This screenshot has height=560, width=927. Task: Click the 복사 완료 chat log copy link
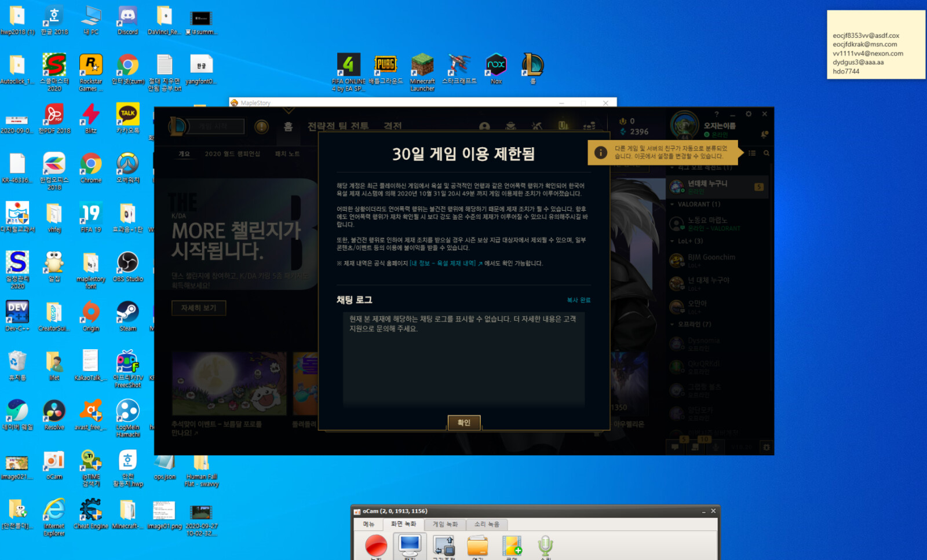578,300
